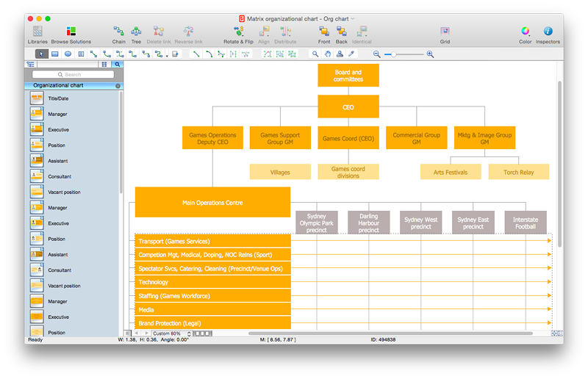Expand the document title dropdown arrow
This screenshot has height=379, width=588.
[353, 18]
